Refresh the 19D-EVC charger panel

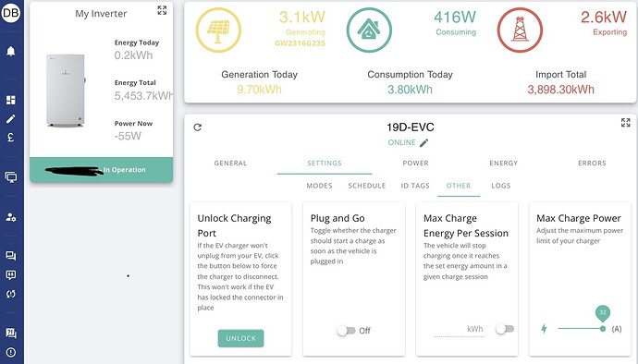point(198,127)
